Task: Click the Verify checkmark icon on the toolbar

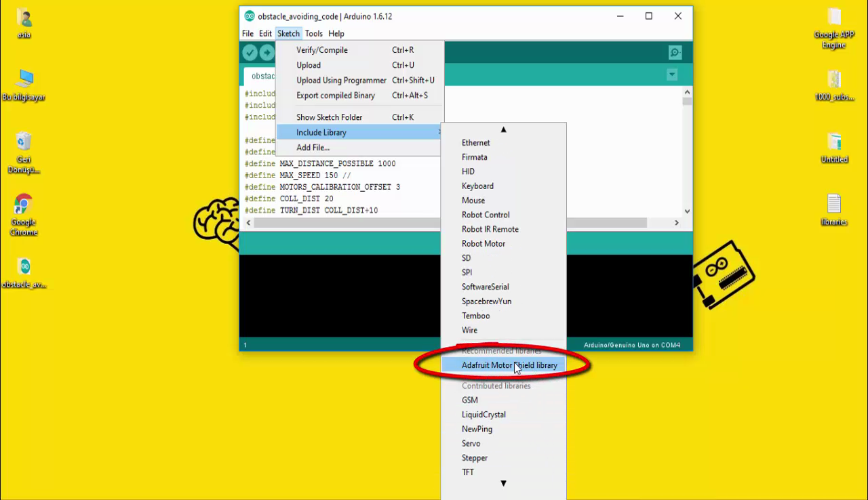Action: pyautogui.click(x=250, y=52)
